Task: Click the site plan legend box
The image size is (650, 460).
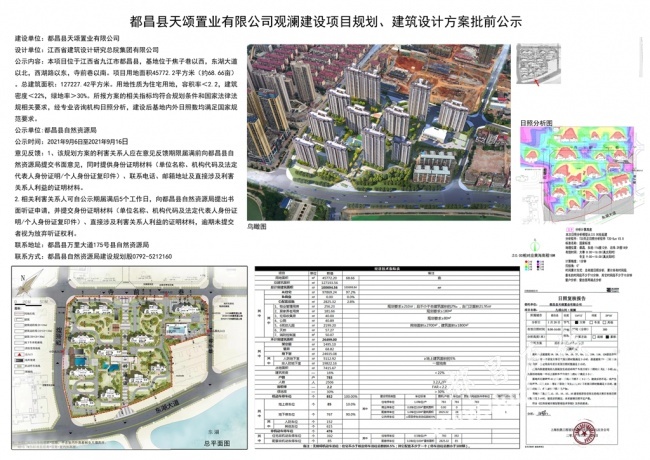Action: (x=31, y=340)
